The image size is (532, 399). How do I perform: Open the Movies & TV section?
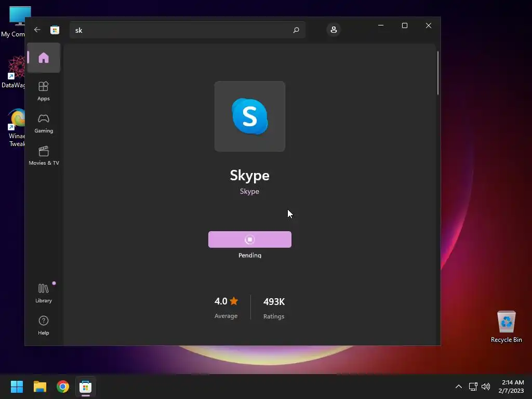(44, 156)
